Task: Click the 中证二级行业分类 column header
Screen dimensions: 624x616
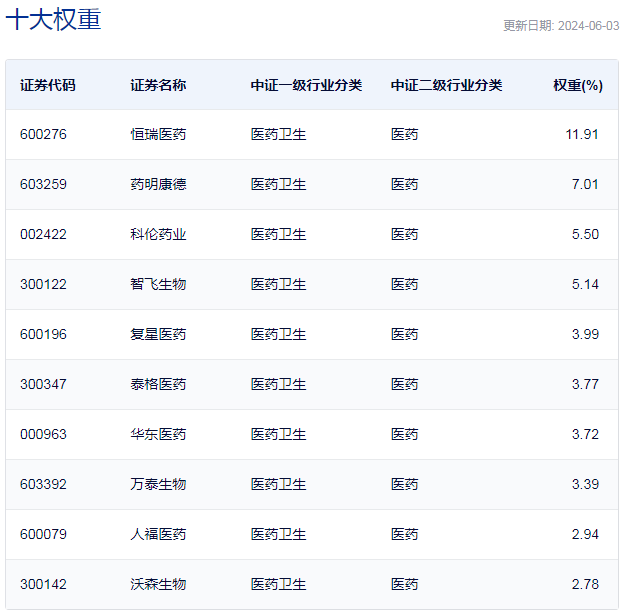Action: point(446,85)
